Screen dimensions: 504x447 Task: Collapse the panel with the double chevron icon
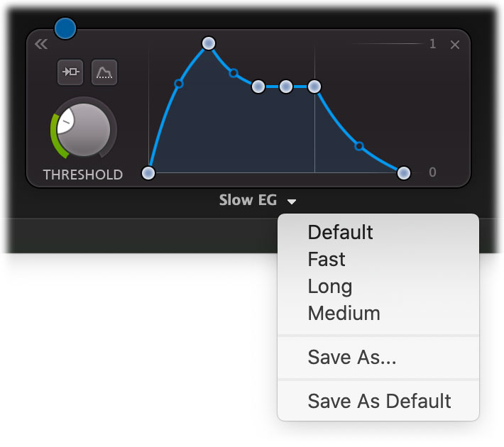click(x=41, y=44)
